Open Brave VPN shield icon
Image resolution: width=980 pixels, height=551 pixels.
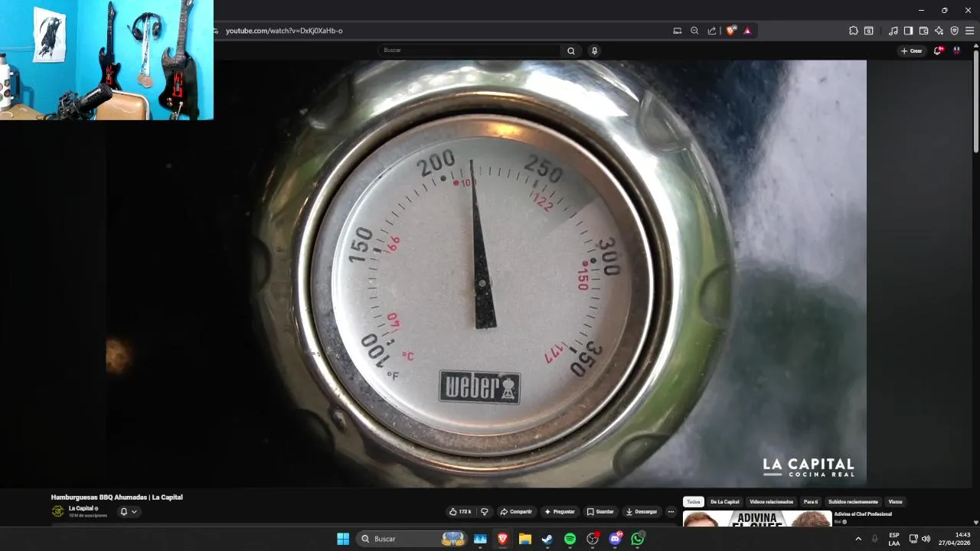[x=954, y=31]
